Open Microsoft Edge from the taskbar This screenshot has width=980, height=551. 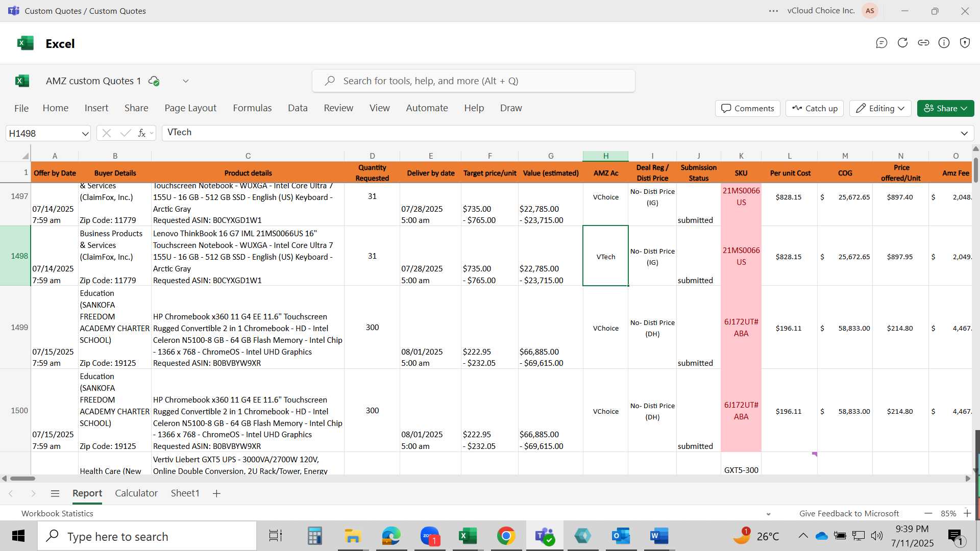(391, 536)
